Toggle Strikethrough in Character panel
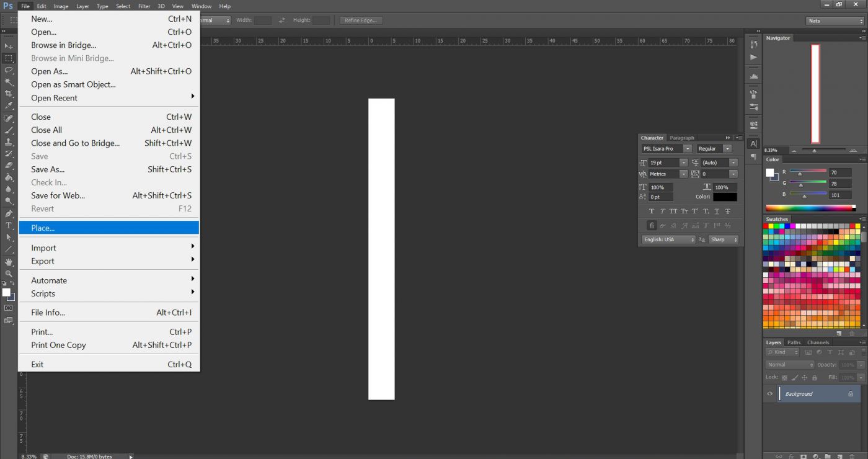868x459 pixels. point(728,212)
